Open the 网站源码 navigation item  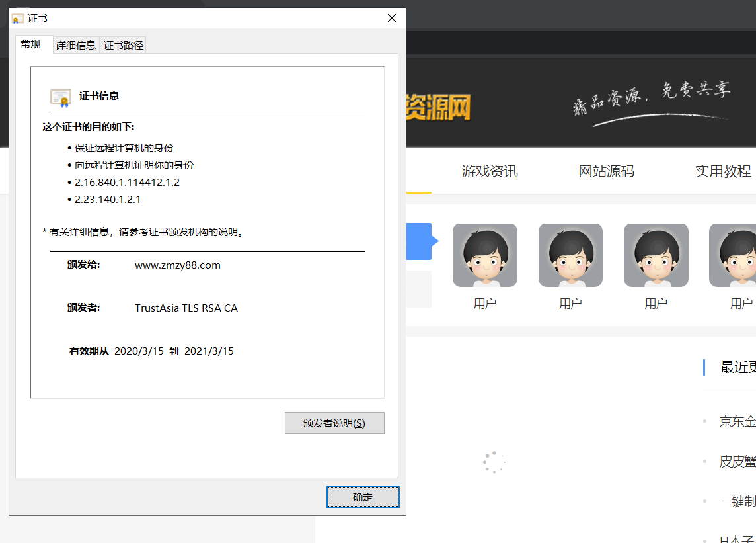(605, 171)
